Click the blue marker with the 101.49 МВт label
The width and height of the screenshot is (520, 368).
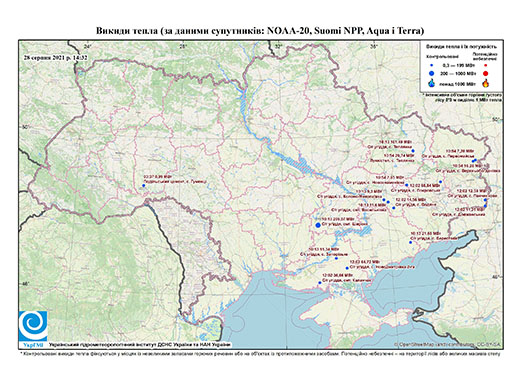pyautogui.click(x=413, y=151)
